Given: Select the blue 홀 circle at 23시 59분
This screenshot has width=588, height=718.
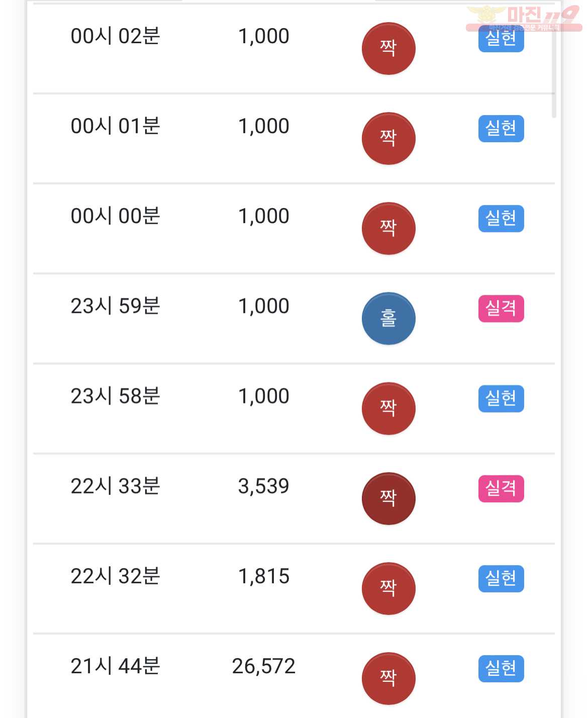Looking at the screenshot, I should (x=388, y=319).
